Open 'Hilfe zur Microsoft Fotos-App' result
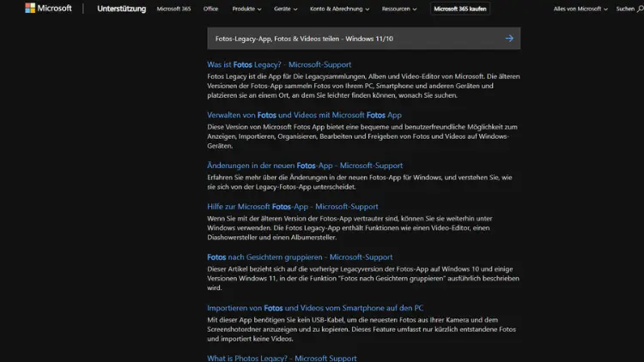The width and height of the screenshot is (644, 362). click(x=293, y=207)
